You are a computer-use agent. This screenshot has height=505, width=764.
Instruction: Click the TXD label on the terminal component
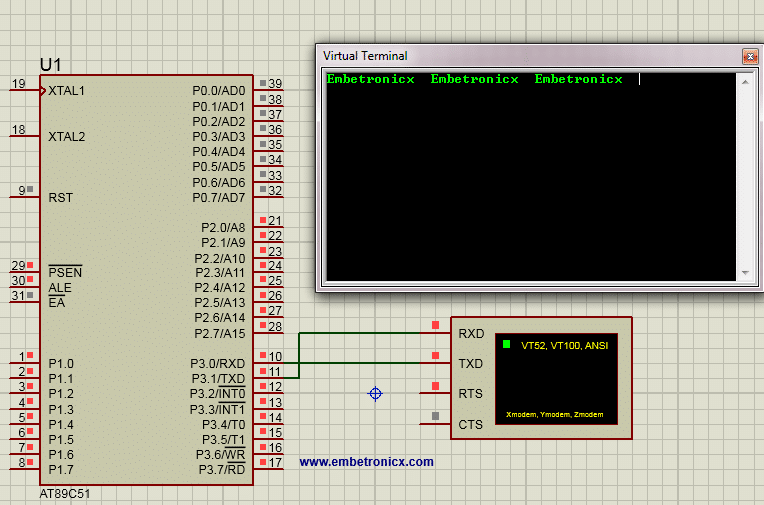point(471,364)
